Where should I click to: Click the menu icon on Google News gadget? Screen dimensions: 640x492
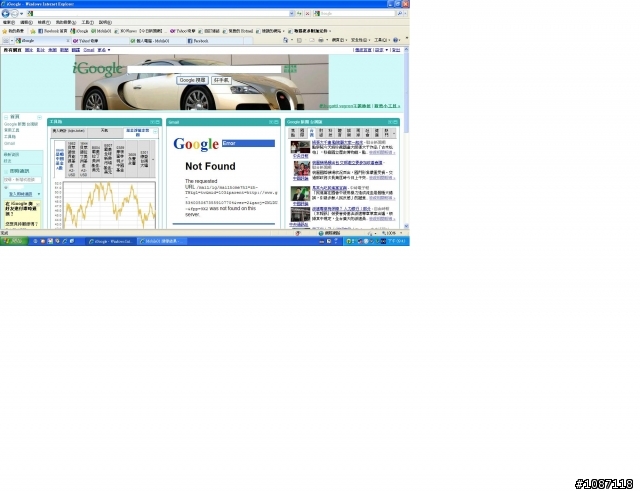(x=390, y=122)
